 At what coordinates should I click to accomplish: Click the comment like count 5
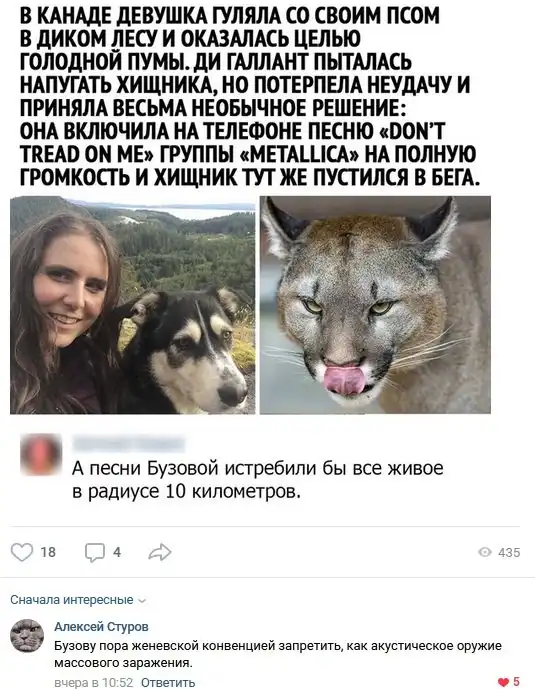[x=516, y=682]
